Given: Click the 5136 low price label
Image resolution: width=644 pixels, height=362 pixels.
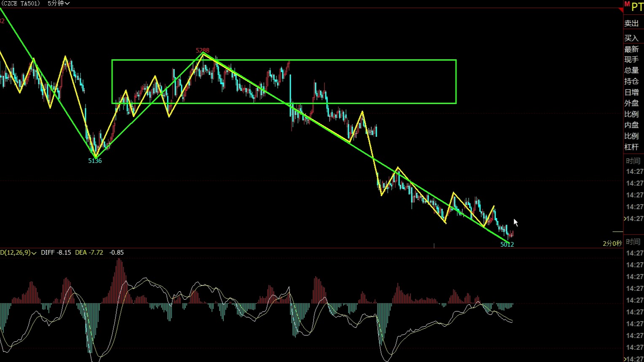Looking at the screenshot, I should click(x=95, y=161).
